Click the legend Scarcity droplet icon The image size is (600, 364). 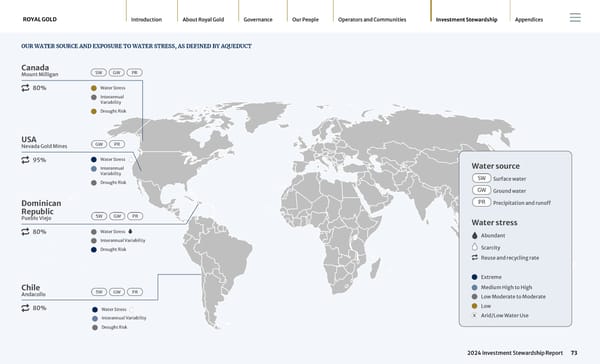tap(475, 247)
